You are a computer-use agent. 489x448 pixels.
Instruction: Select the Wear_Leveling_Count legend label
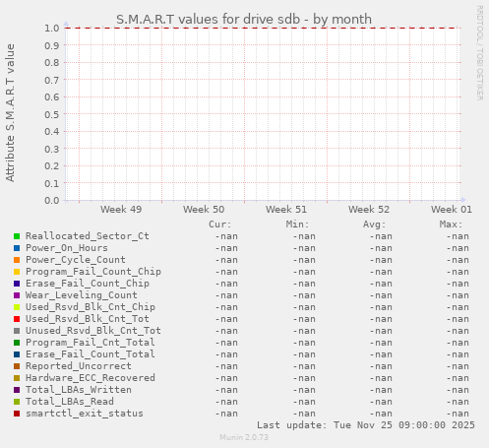82,295
